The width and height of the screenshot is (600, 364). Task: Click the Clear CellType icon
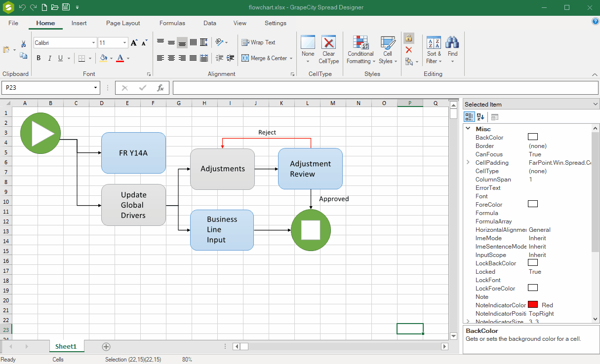pyautogui.click(x=328, y=42)
